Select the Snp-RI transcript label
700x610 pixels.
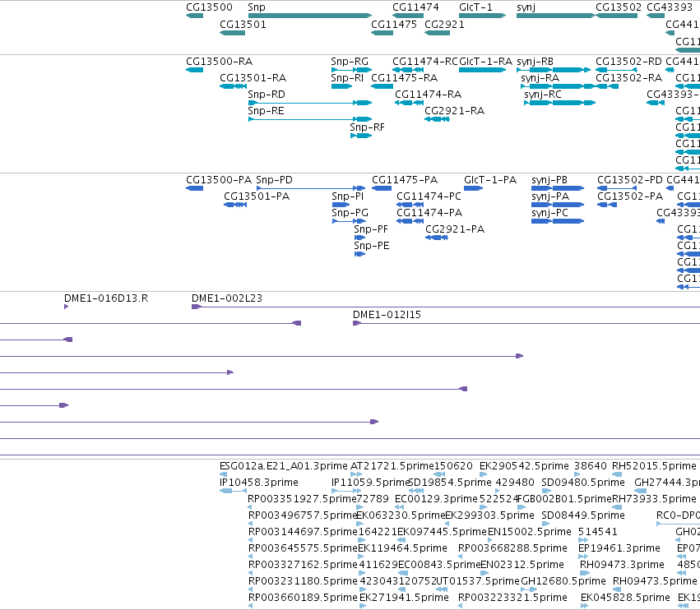pyautogui.click(x=347, y=78)
